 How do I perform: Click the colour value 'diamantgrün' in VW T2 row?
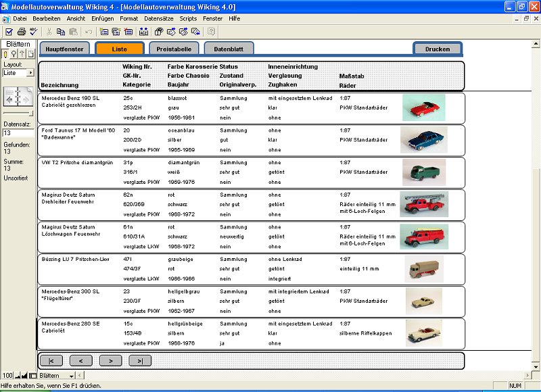pyautogui.click(x=184, y=162)
